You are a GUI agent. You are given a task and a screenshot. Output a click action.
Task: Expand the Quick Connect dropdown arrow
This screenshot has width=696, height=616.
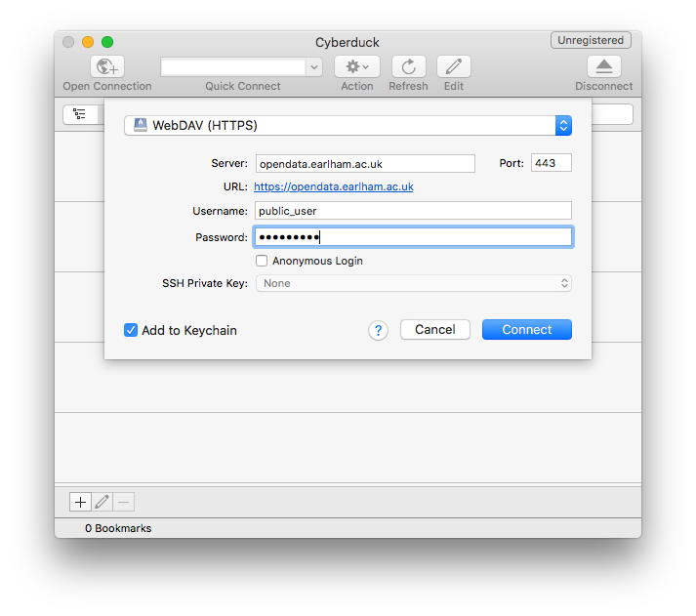[x=313, y=67]
